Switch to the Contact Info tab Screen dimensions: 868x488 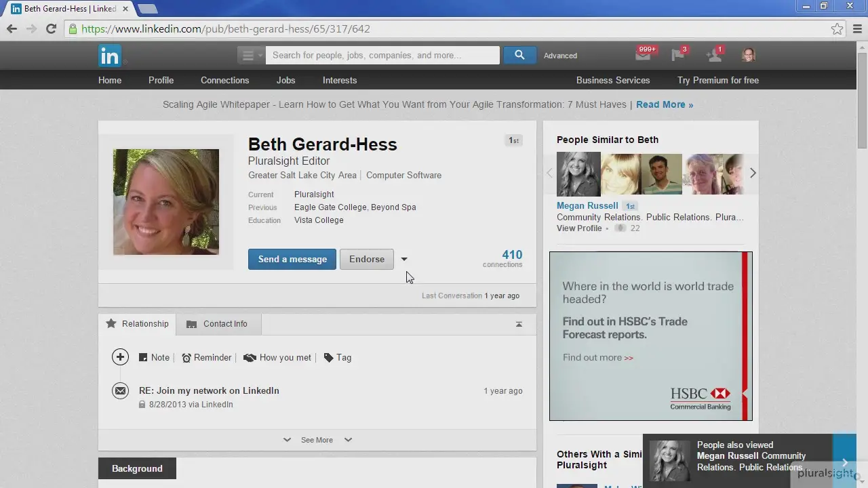click(218, 324)
